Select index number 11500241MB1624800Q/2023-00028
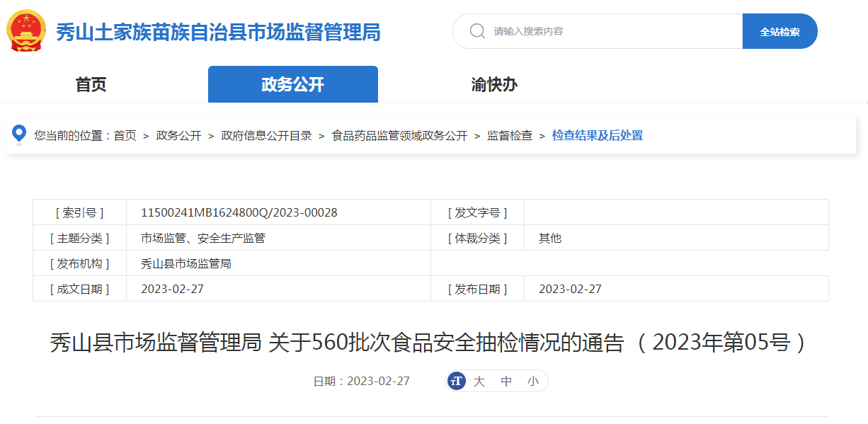This screenshot has width=868, height=424. pos(239,212)
